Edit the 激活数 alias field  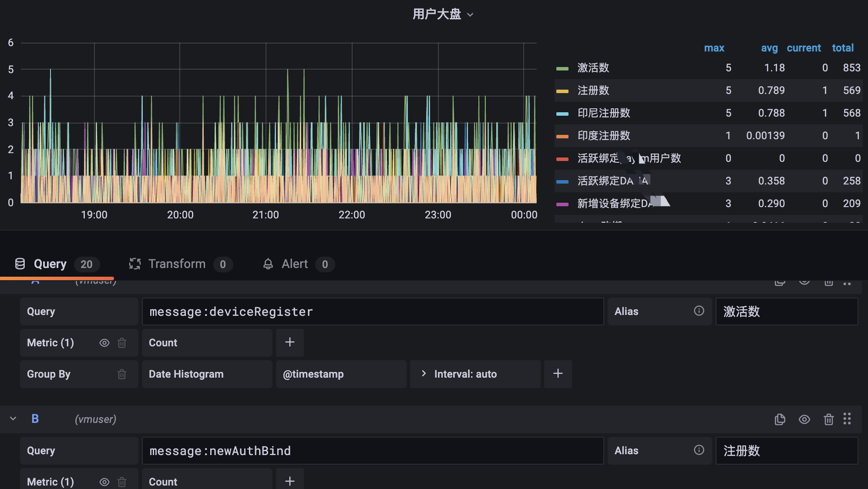787,311
